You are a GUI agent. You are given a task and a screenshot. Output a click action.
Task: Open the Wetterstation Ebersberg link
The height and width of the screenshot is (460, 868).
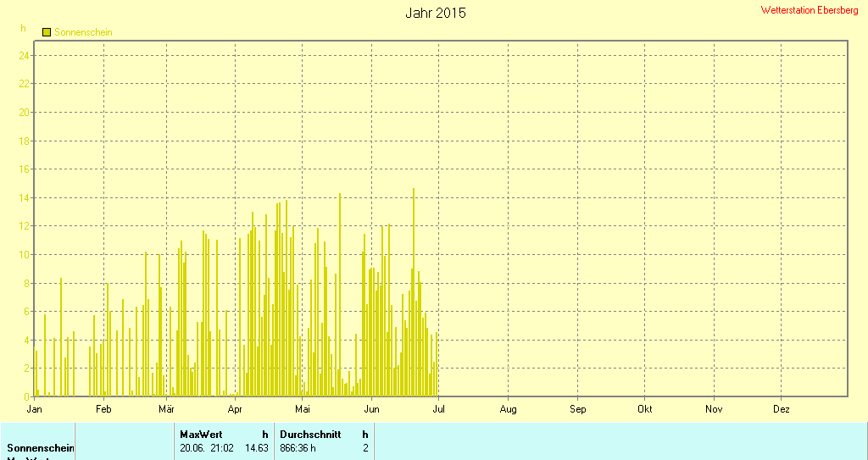point(810,10)
